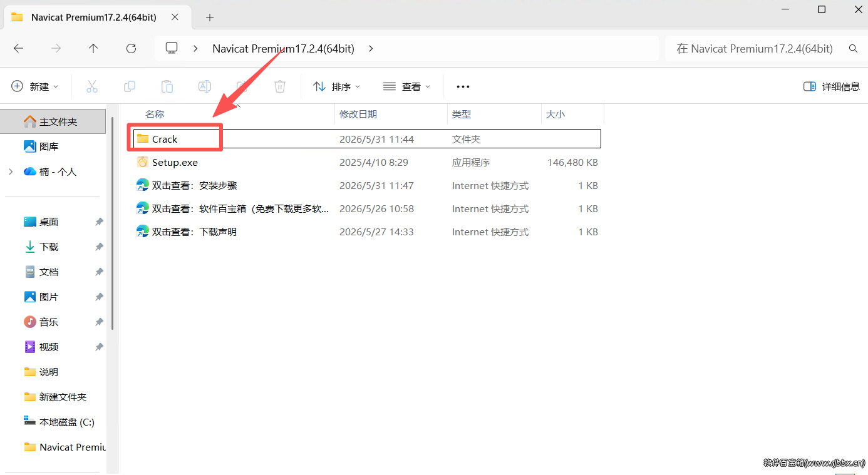Viewport: 868px width, 475px height.
Task: Go up one folder level
Action: pyautogui.click(x=93, y=48)
